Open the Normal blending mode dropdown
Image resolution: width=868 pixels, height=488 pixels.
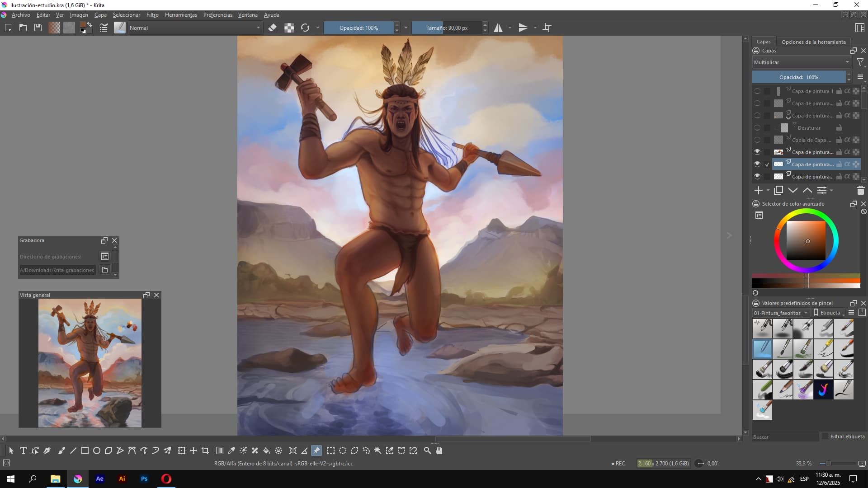click(194, 28)
